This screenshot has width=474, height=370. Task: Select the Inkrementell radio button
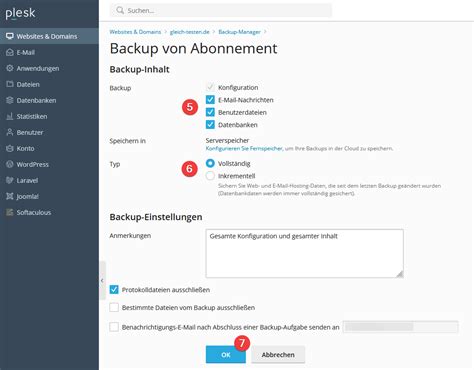[x=210, y=176]
